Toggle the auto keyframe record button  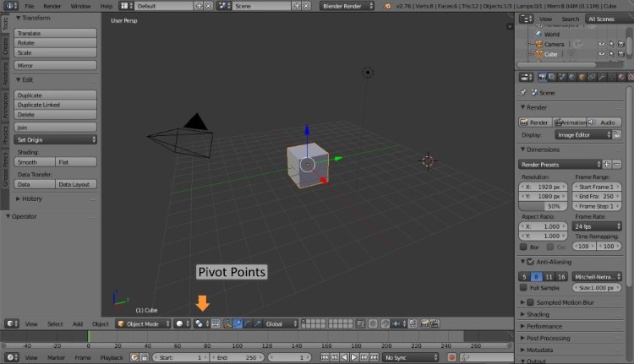451,357
